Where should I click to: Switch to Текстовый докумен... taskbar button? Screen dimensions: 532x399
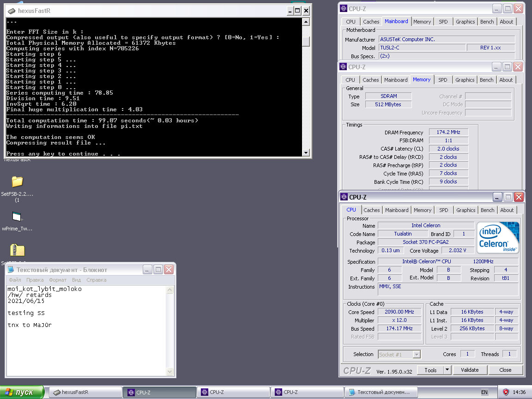pyautogui.click(x=381, y=392)
